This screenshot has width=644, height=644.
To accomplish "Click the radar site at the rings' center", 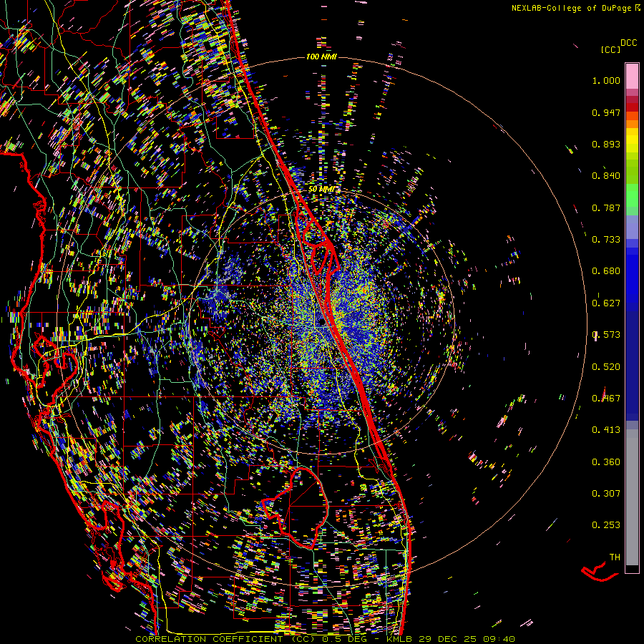I will (x=322, y=323).
